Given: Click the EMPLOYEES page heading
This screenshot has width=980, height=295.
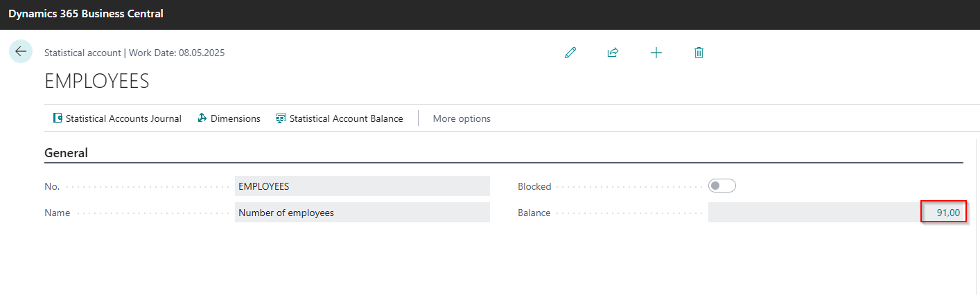Looking at the screenshot, I should (x=97, y=81).
